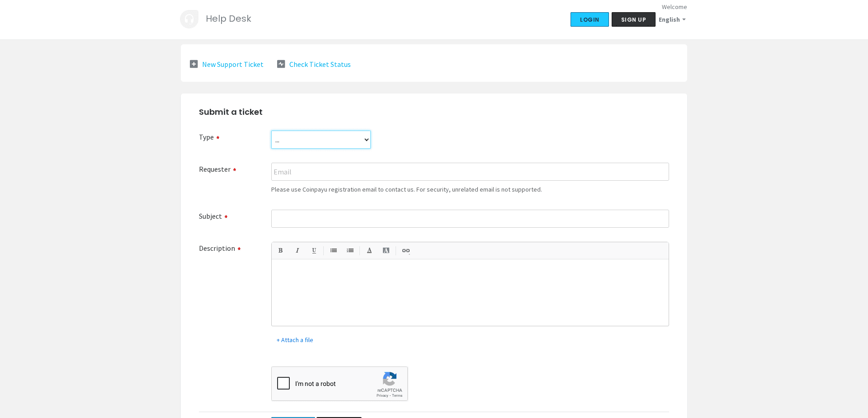Apply underline formatting in the editor
The image size is (868, 418).
pyautogui.click(x=314, y=250)
